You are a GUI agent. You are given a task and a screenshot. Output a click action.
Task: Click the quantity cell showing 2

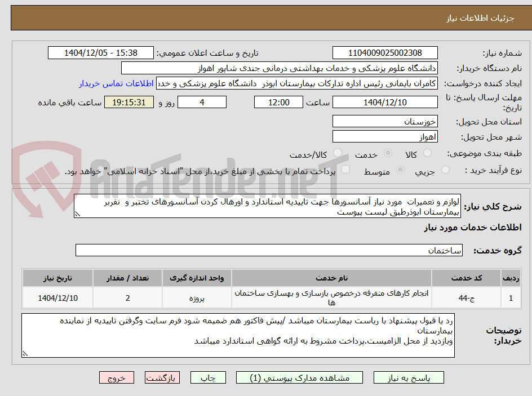(127, 298)
